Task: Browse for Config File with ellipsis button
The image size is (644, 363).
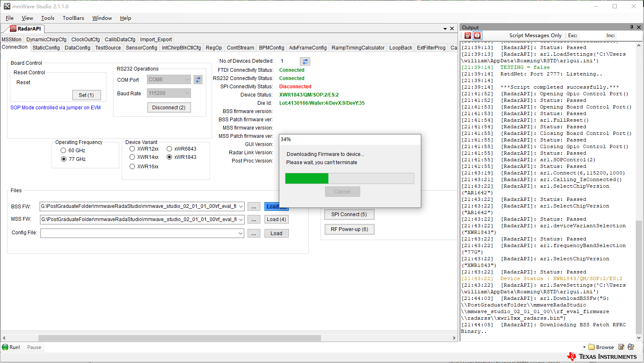Action: coord(254,233)
